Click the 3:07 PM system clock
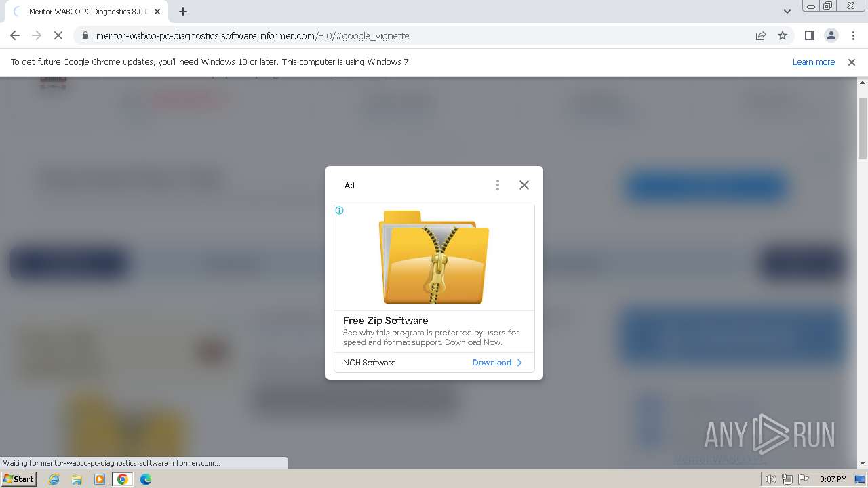868x488 pixels. 833,479
